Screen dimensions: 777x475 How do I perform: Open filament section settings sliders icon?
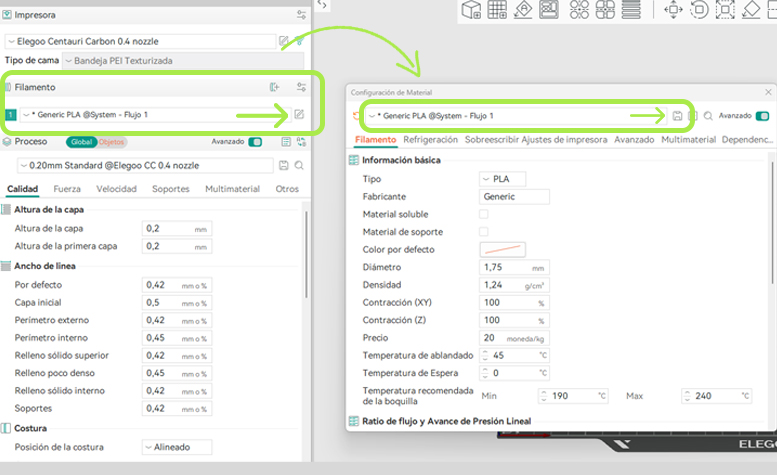[301, 87]
